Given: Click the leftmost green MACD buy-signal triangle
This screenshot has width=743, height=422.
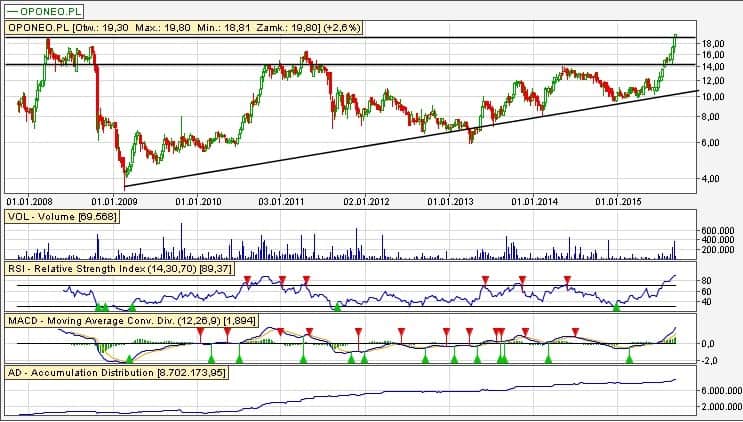Looking at the screenshot, I should tap(129, 357).
